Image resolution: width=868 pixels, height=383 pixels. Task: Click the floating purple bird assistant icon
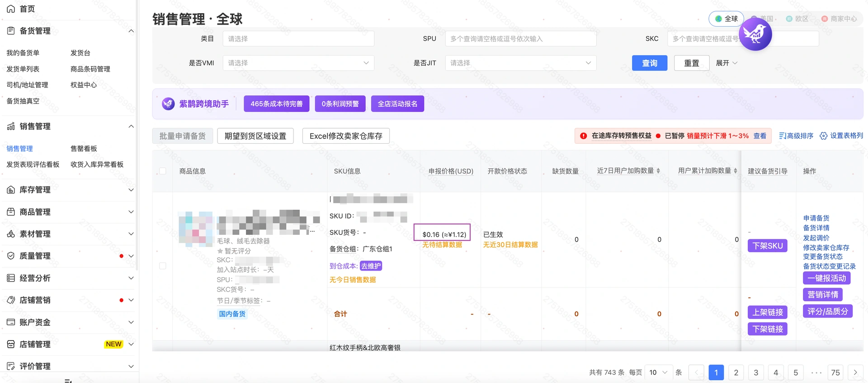755,34
